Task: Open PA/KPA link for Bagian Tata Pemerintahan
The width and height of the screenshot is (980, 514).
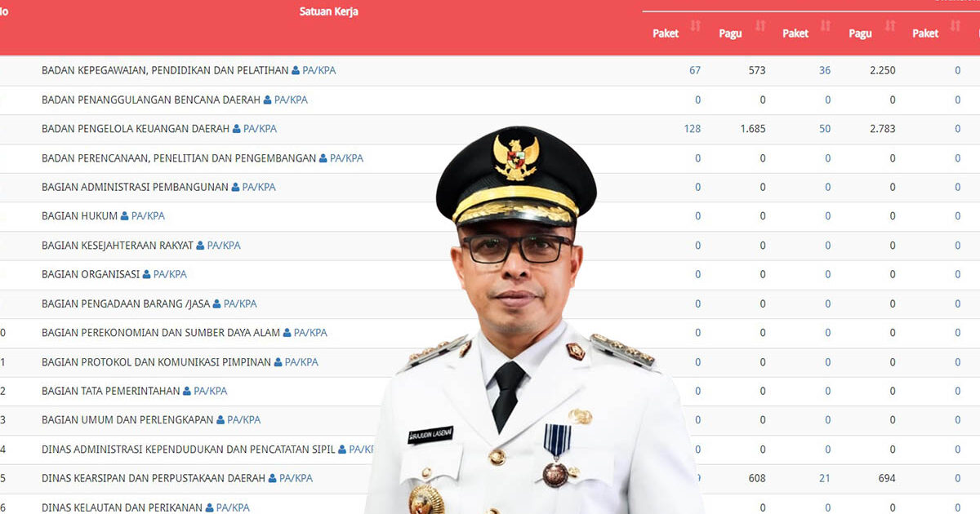Action: point(210,391)
